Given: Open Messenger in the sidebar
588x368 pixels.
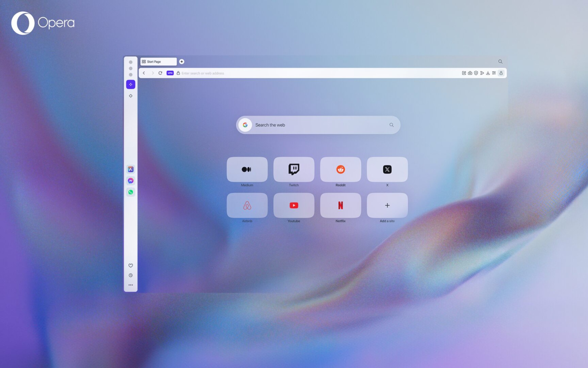Looking at the screenshot, I should pos(131,181).
